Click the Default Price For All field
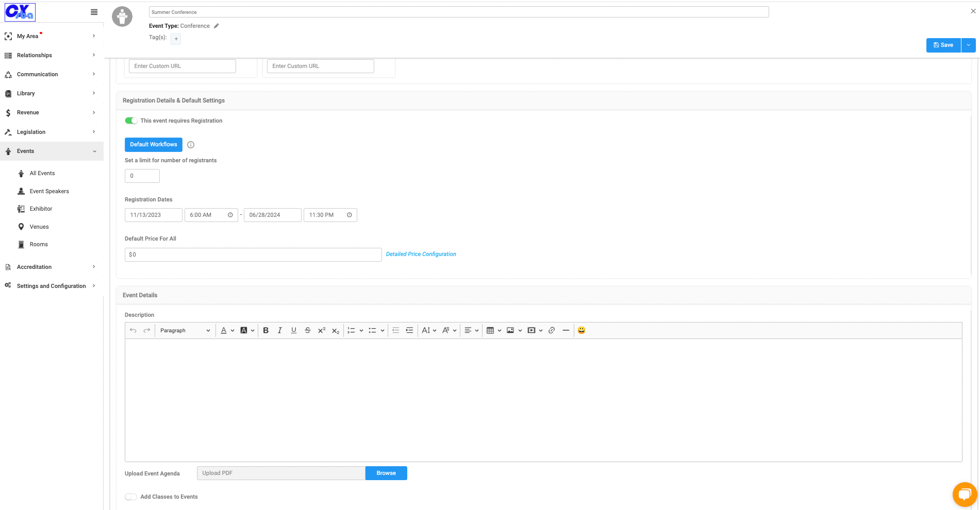The image size is (980, 510). (x=253, y=254)
